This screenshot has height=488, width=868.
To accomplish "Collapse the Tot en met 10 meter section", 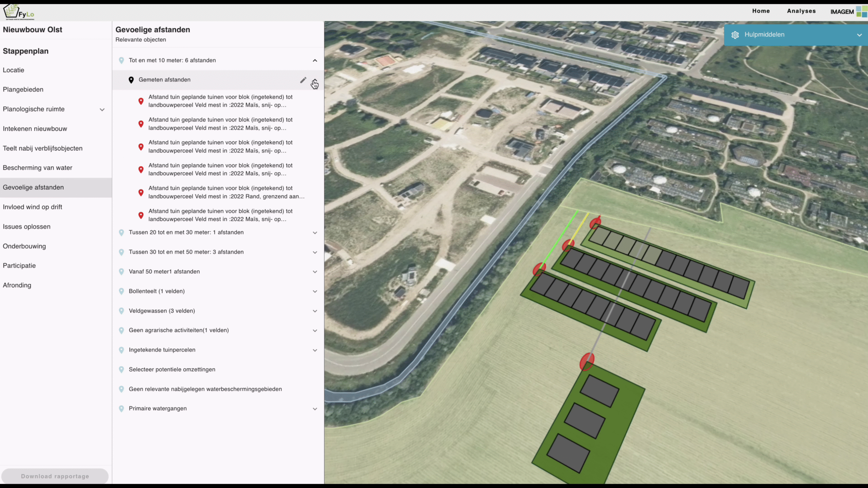I will tap(315, 61).
